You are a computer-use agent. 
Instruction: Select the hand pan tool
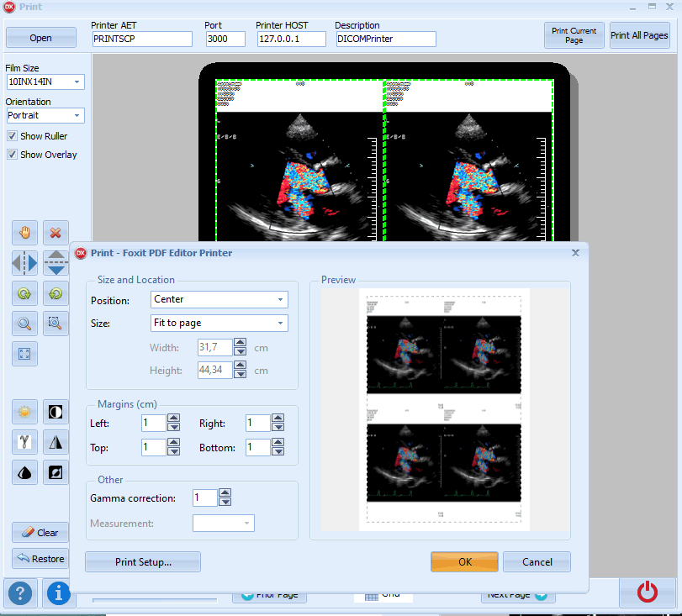[25, 233]
